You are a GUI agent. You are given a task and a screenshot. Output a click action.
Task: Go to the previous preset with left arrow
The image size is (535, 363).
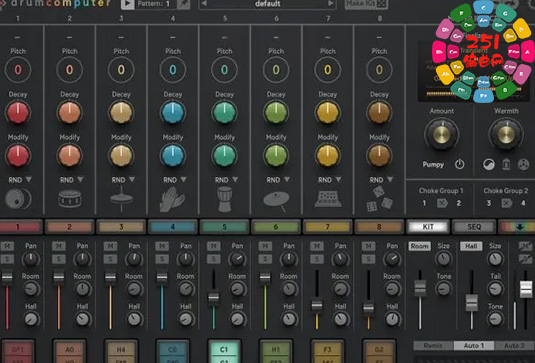(x=204, y=4)
